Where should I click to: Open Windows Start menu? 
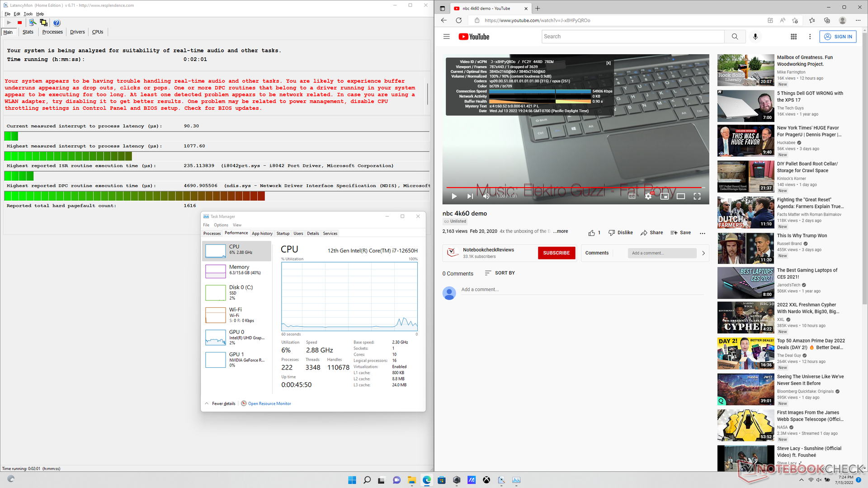click(x=352, y=480)
